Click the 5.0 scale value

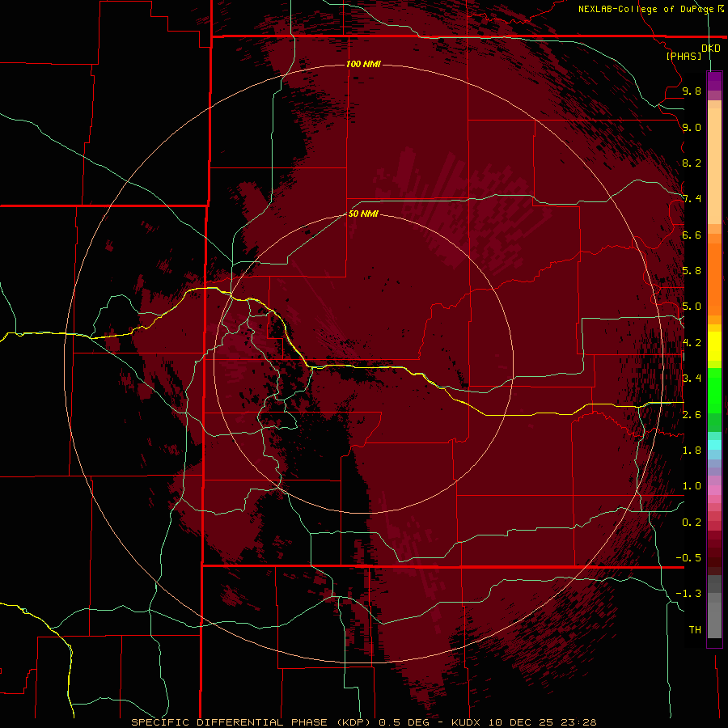pyautogui.click(x=692, y=307)
